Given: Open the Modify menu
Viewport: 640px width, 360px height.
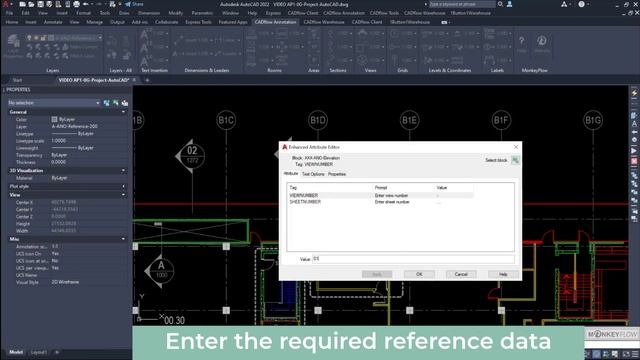Looking at the screenshot, I should click(176, 13).
